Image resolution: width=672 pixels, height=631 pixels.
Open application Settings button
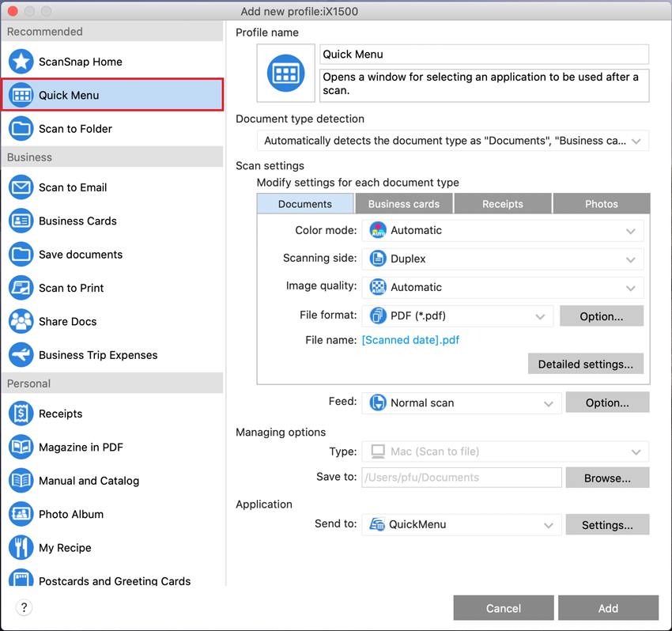pos(607,525)
